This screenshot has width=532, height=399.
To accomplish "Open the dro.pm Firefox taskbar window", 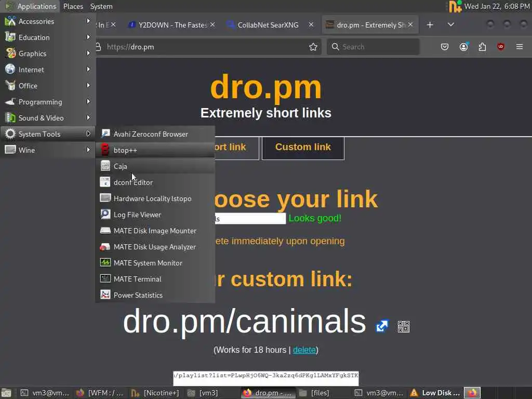I will click(x=268, y=393).
